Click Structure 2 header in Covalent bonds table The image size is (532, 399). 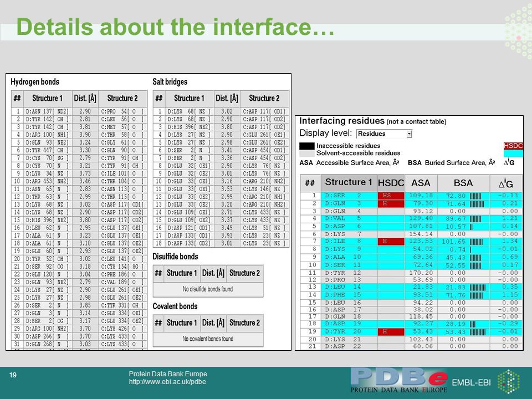click(244, 323)
